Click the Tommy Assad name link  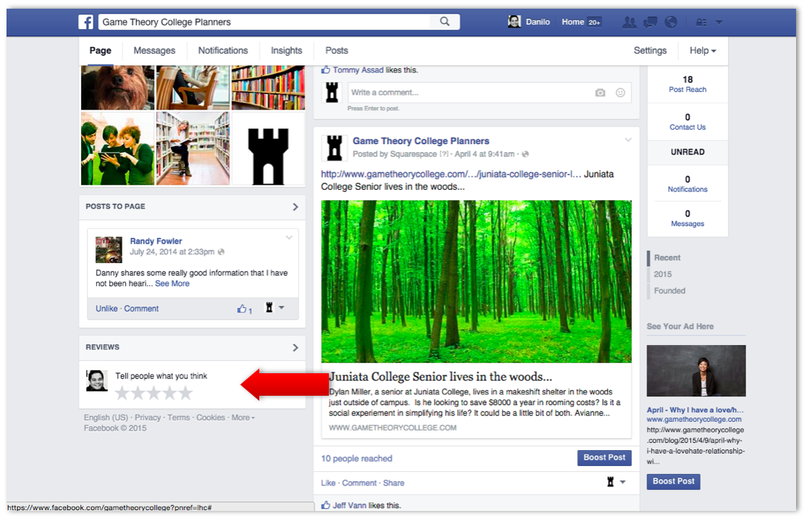click(x=358, y=70)
